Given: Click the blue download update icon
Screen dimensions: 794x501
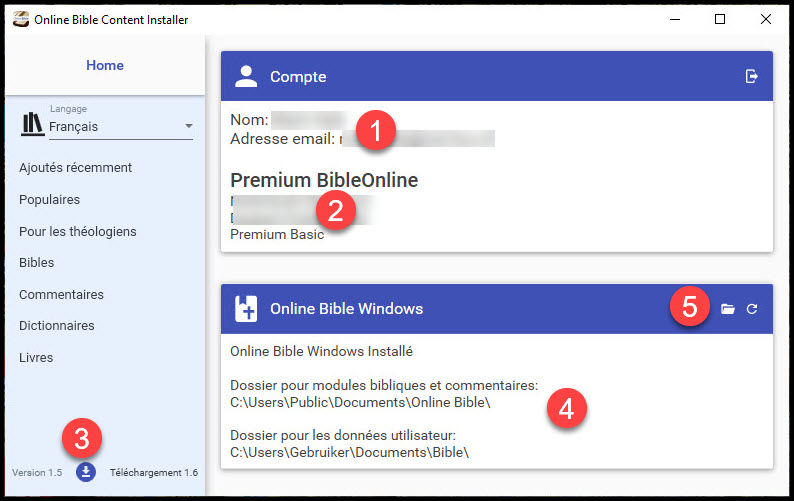Looking at the screenshot, I should coord(86,472).
